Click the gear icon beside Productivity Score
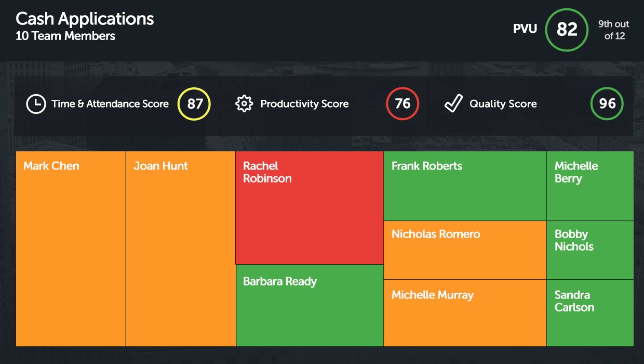Image resolution: width=644 pixels, height=364 pixels. click(244, 104)
